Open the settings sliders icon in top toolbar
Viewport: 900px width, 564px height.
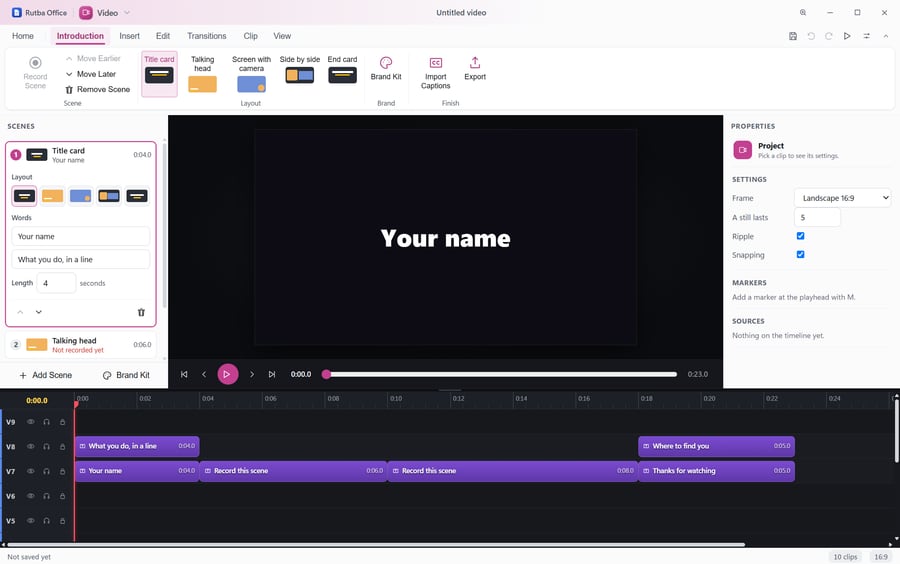pyautogui.click(x=867, y=36)
